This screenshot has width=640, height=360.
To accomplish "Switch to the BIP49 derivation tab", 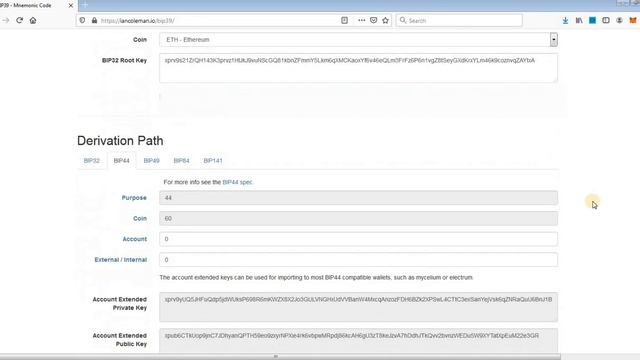I will point(151,160).
